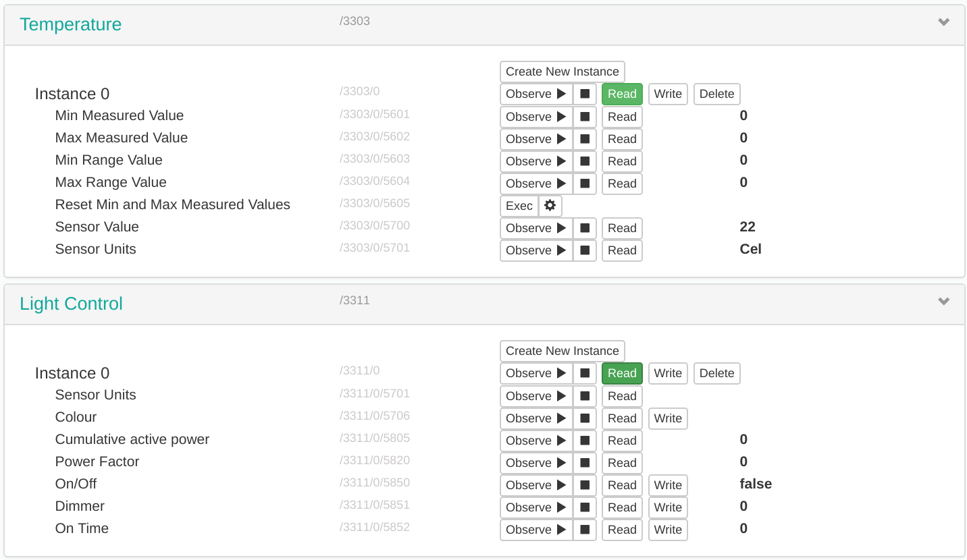Screen dimensions: 967x560
Task: Stop observing Sensor Value
Action: click(x=585, y=228)
